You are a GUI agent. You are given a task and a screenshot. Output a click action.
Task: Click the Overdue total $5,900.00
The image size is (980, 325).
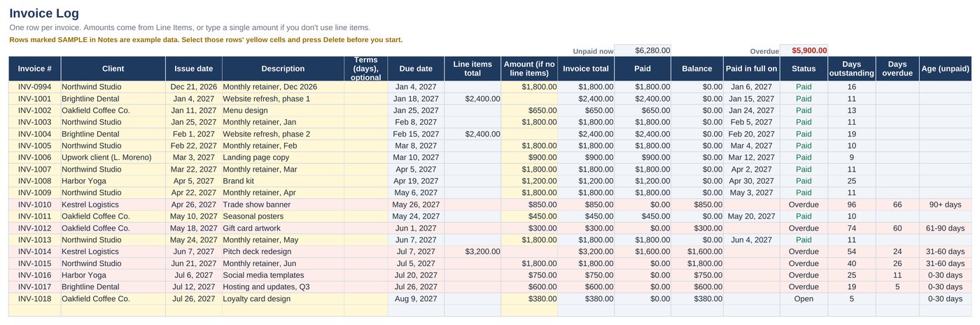coord(804,50)
